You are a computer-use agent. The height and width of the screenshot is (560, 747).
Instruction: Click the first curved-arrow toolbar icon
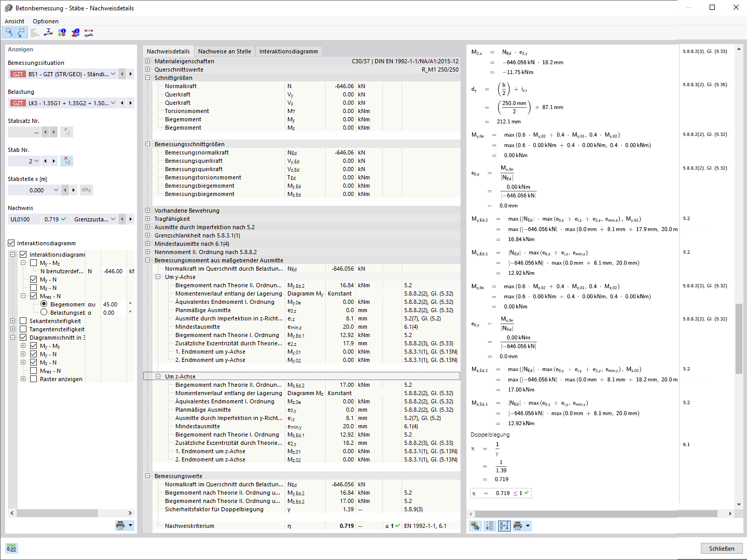9,33
